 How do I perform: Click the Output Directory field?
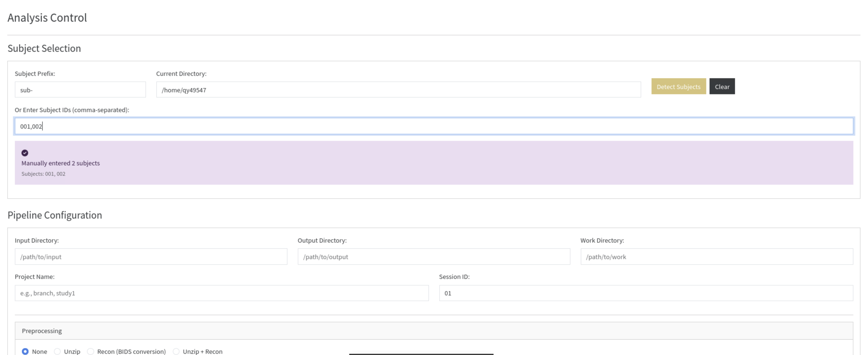coord(434,257)
